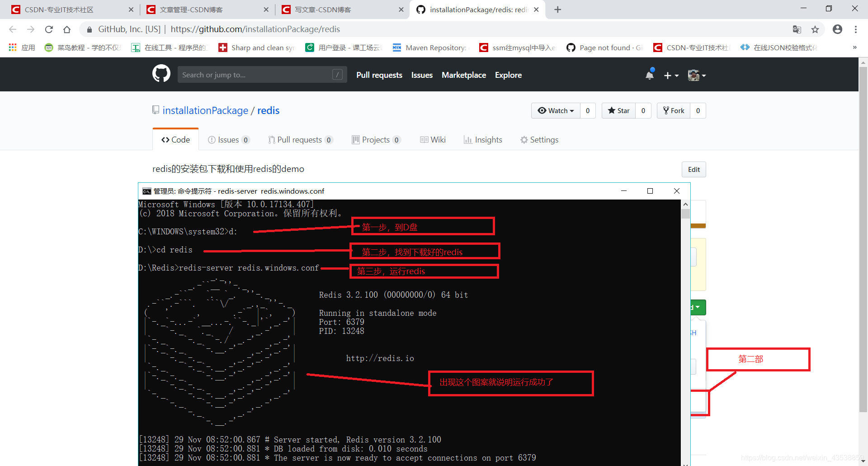Click the GitHub Octocat logo

point(161,74)
